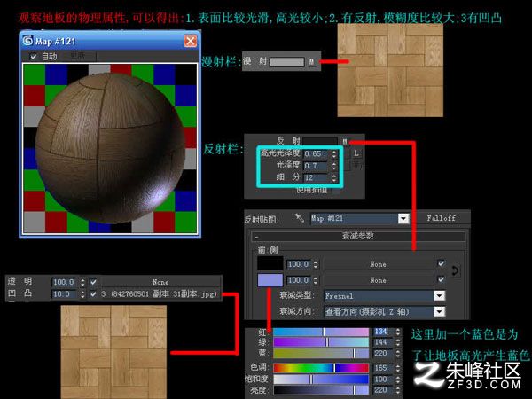
Task: Click the spinner for the 凹凸 amount
Action: (82, 294)
